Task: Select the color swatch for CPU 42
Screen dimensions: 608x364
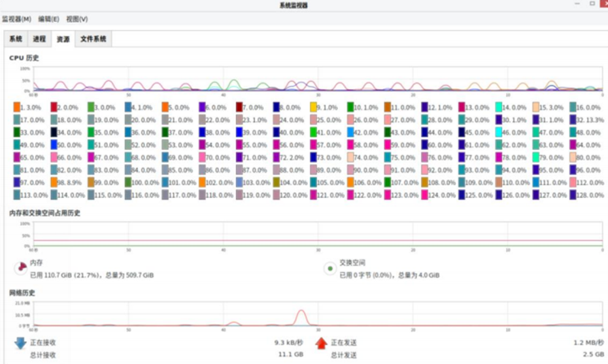Action: (x=350, y=132)
